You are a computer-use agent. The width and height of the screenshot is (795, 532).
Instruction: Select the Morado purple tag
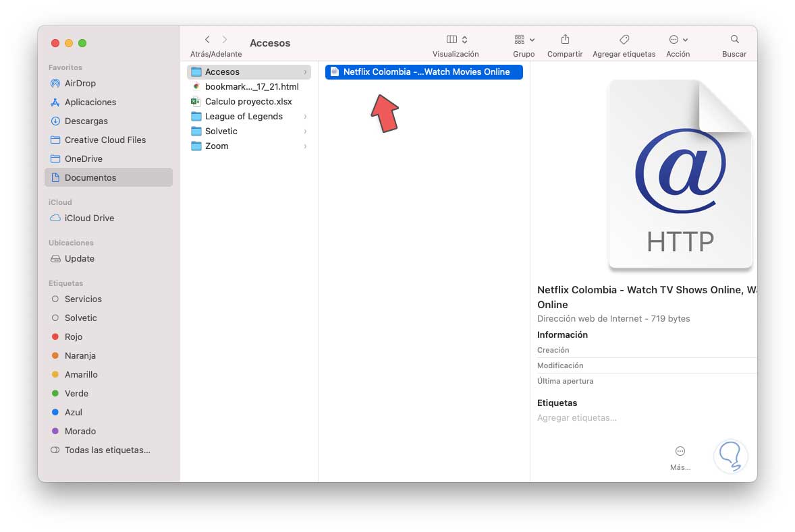[109, 431]
